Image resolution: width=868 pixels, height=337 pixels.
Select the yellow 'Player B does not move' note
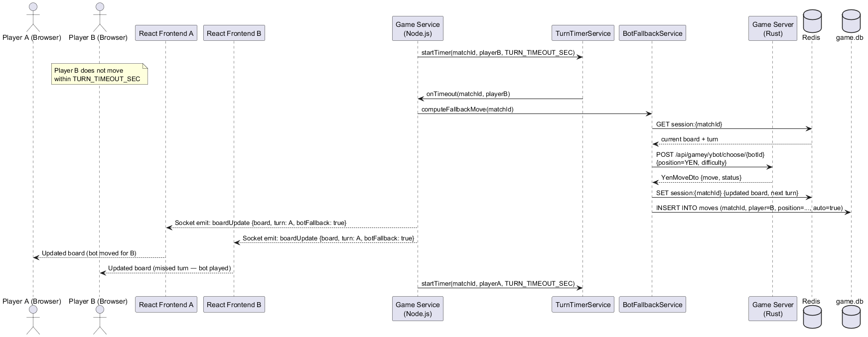(x=99, y=74)
